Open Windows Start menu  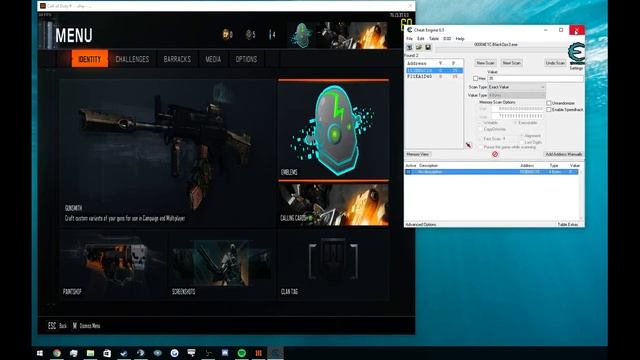pos(40,353)
